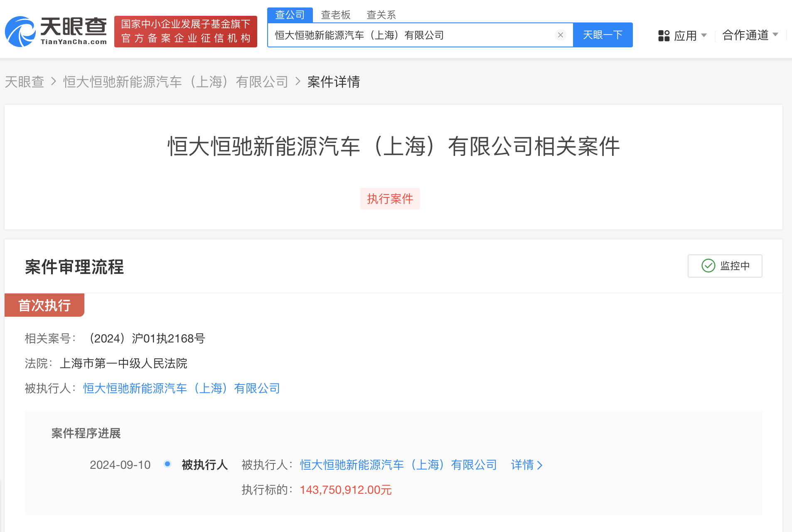Switch to the 查老板 tab
The width and height of the screenshot is (792, 532).
click(x=335, y=15)
